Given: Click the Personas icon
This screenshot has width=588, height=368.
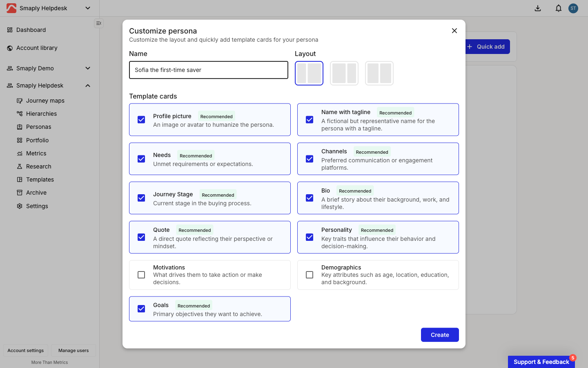Looking at the screenshot, I should click(x=20, y=127).
